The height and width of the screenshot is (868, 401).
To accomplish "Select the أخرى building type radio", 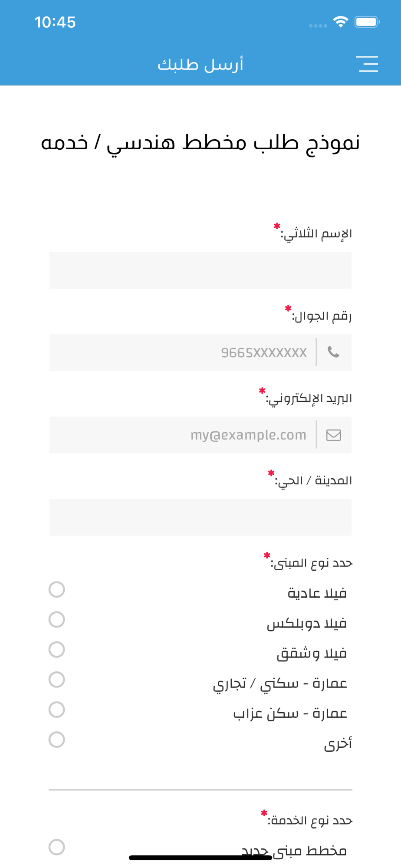I will [x=57, y=740].
